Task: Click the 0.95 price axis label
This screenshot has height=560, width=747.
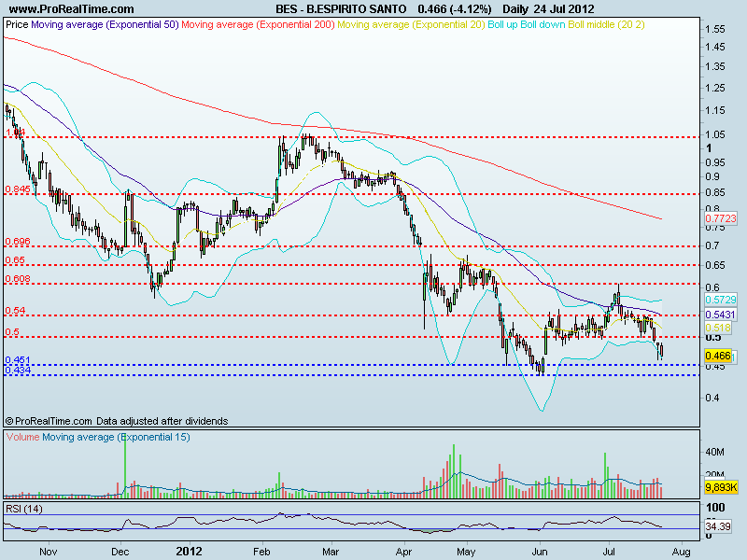Action: click(715, 162)
